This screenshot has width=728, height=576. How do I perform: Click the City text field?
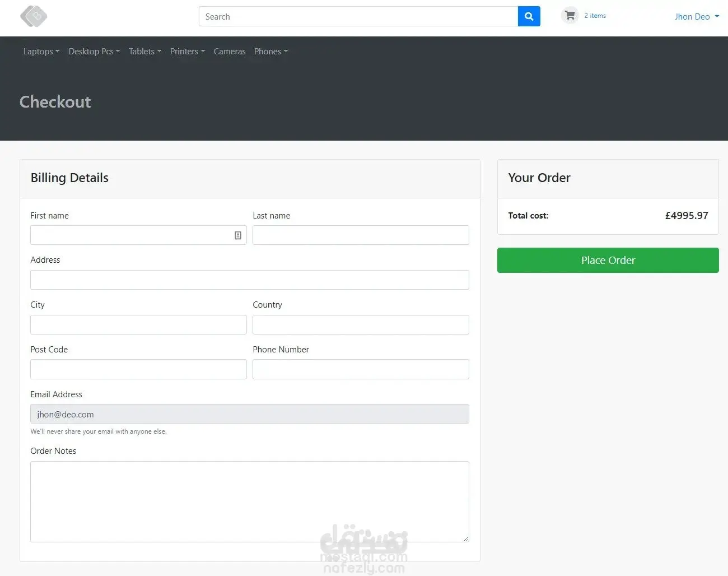[138, 325]
